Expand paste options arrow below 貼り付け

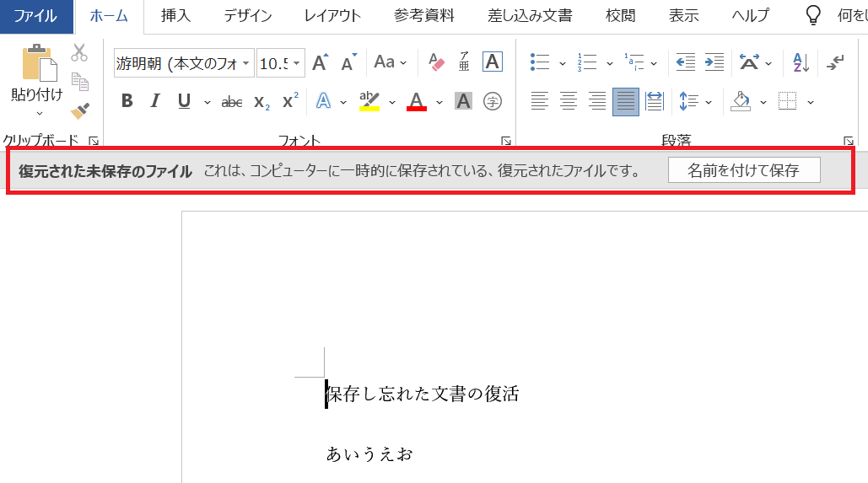point(39,114)
